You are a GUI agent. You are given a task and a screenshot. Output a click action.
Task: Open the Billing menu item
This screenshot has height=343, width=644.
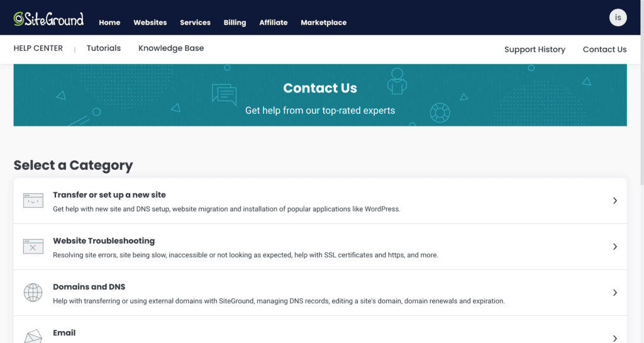pos(235,23)
